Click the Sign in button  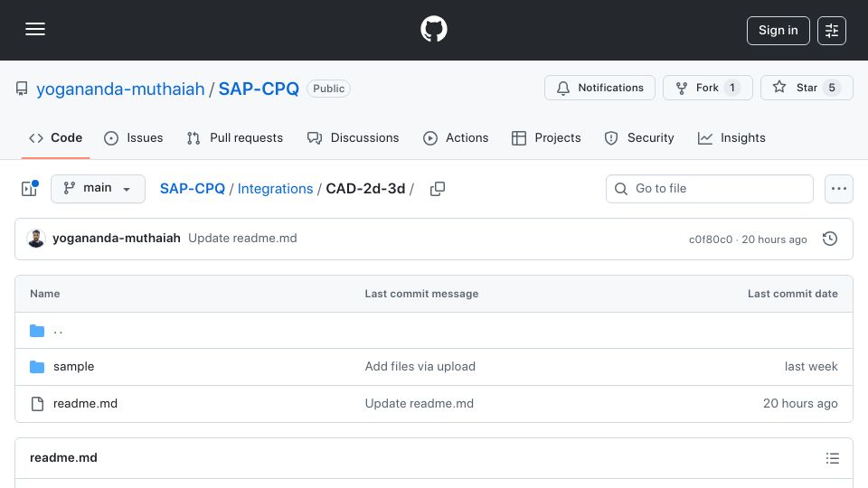778,31
